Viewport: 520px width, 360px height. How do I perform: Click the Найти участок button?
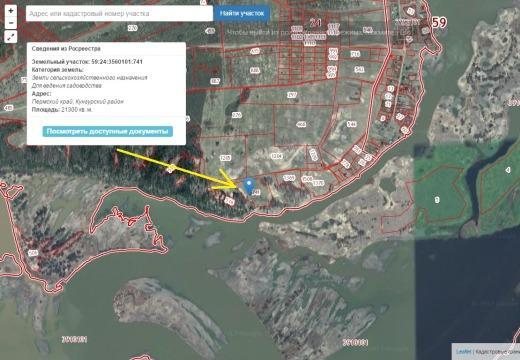pyautogui.click(x=242, y=14)
